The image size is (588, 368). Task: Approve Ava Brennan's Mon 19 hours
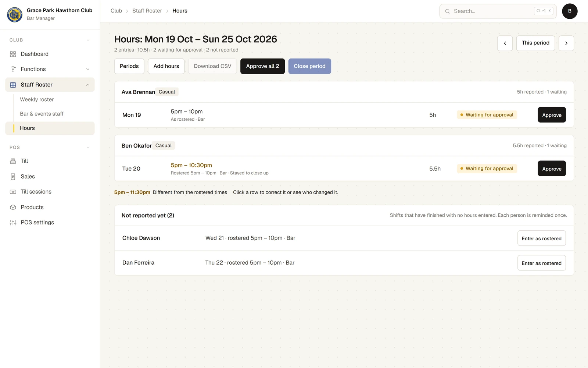(552, 115)
